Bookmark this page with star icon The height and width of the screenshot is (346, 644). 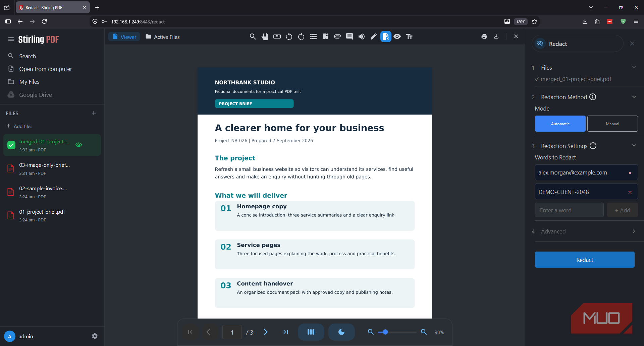[535, 21]
